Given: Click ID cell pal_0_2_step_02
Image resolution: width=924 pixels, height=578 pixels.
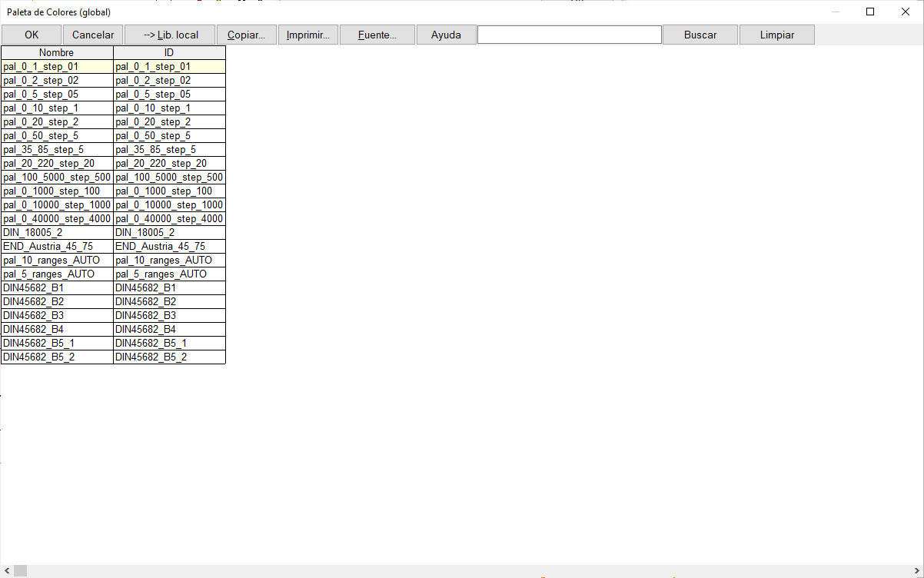Looking at the screenshot, I should pos(169,81).
